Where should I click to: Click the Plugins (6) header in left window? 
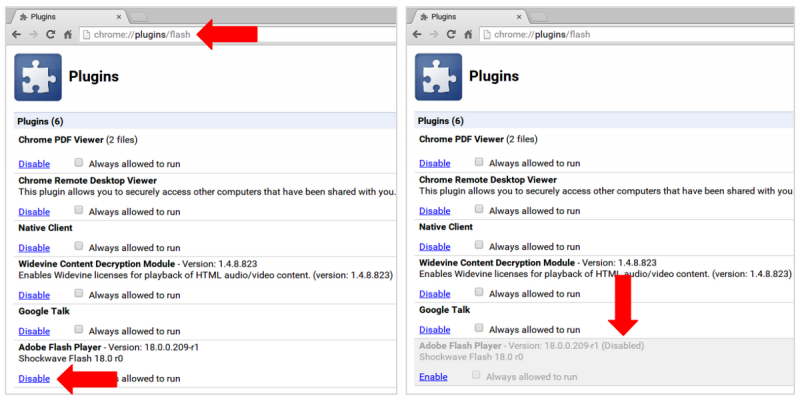(40, 121)
